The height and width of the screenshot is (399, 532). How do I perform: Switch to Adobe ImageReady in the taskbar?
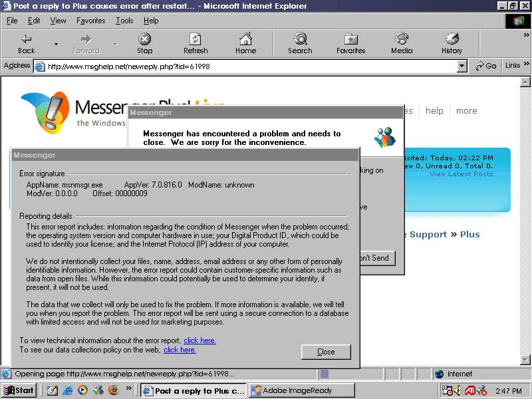301,390
